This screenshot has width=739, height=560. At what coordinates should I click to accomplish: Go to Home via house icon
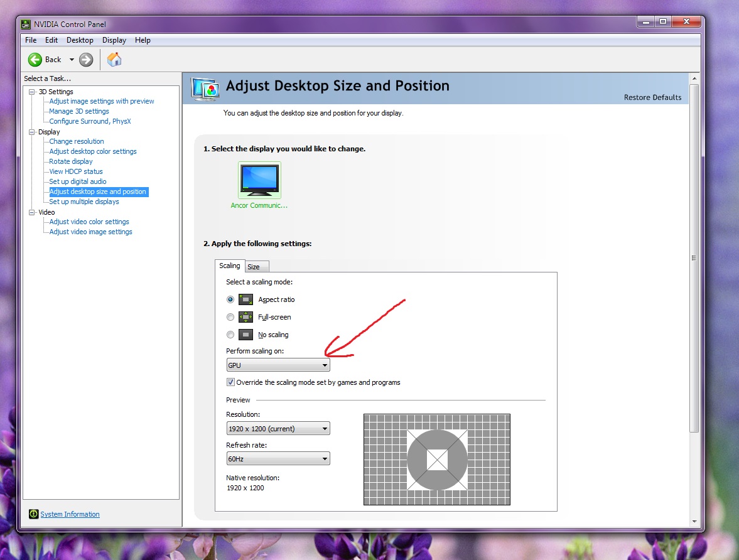pos(114,60)
